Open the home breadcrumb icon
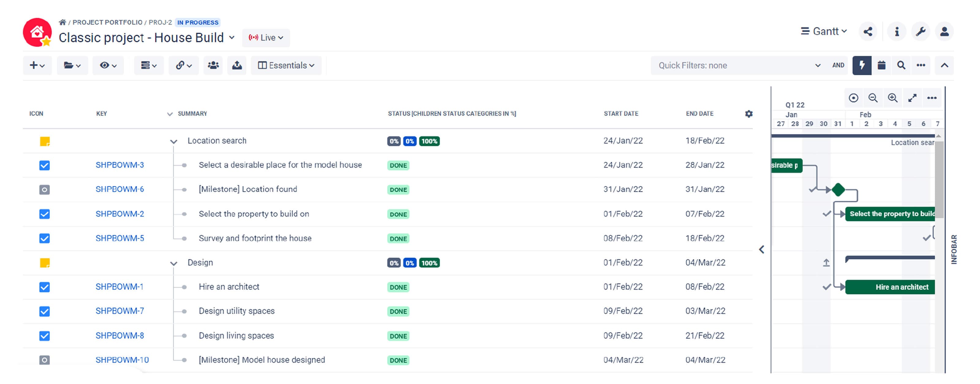This screenshot has width=980, height=384. coord(62,22)
